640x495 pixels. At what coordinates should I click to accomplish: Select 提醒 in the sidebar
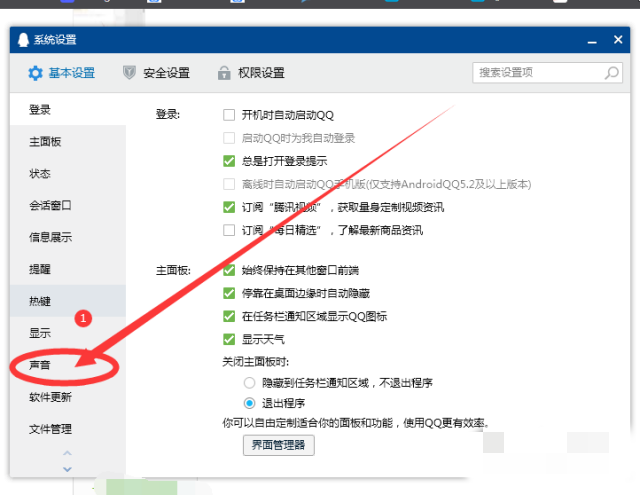click(x=68, y=269)
